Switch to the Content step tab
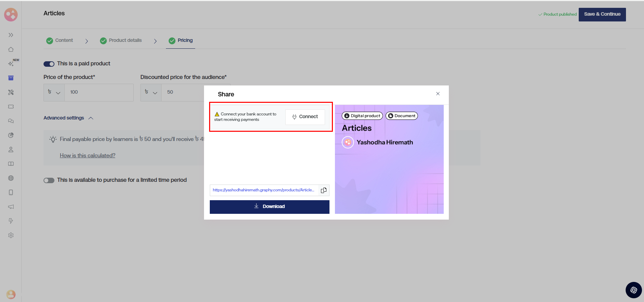The height and width of the screenshot is (302, 644). tap(60, 41)
